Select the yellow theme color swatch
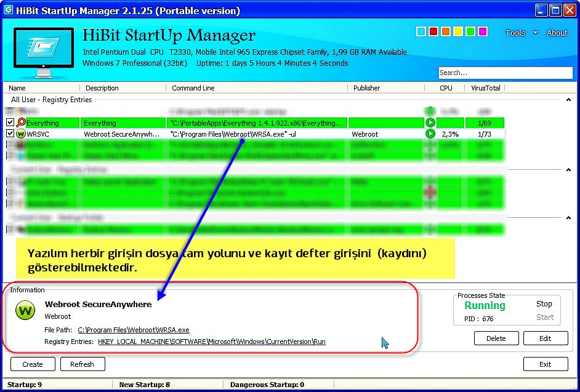The height and width of the screenshot is (392, 580). click(458, 31)
